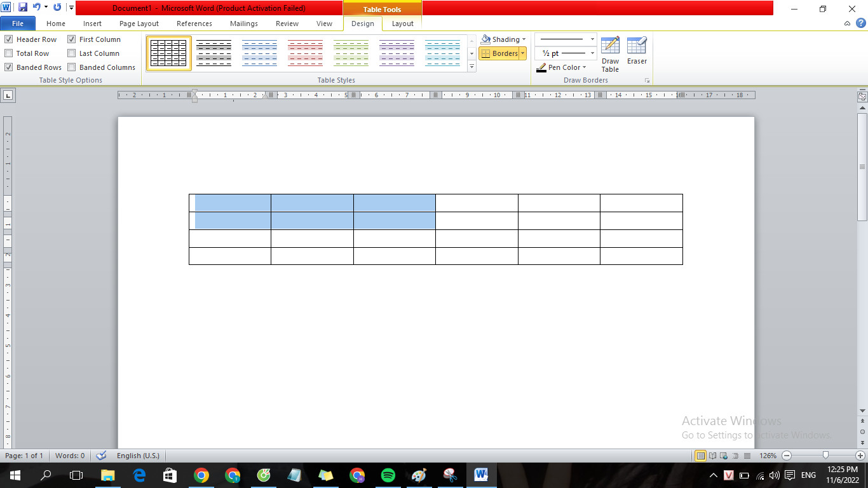Viewport: 868px width, 488px height.
Task: Open the Page Layout tab
Action: click(x=139, y=24)
